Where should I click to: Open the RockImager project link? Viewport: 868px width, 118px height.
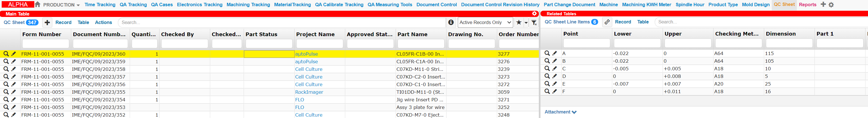click(309, 92)
